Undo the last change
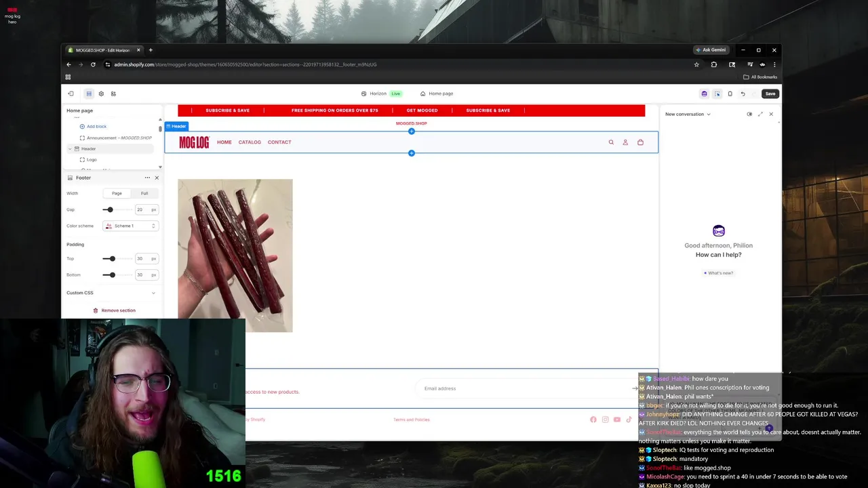The width and height of the screenshot is (868, 488). [x=743, y=94]
